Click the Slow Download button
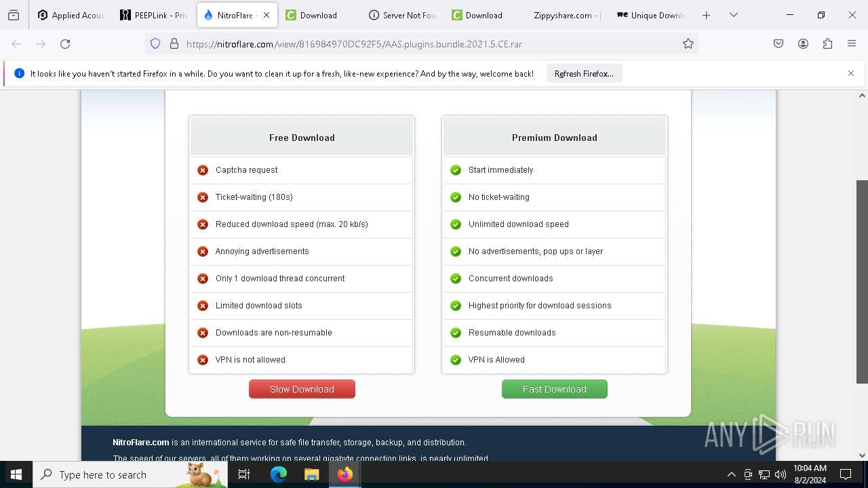 302,389
